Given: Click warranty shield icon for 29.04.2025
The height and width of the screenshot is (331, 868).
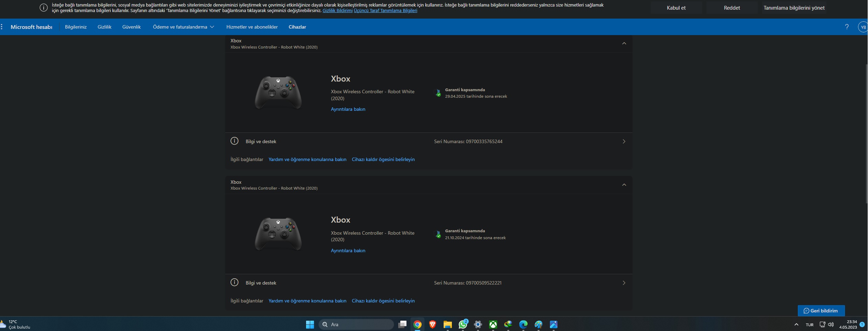Looking at the screenshot, I should coord(438,93).
